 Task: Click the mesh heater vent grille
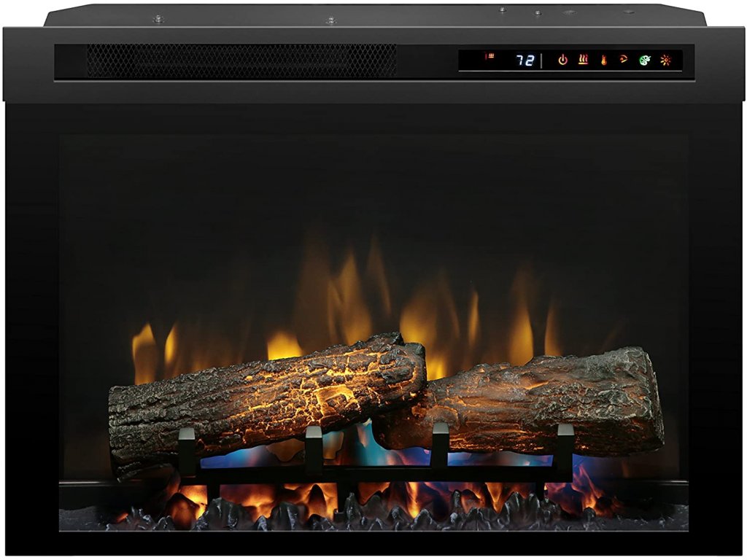[241, 61]
